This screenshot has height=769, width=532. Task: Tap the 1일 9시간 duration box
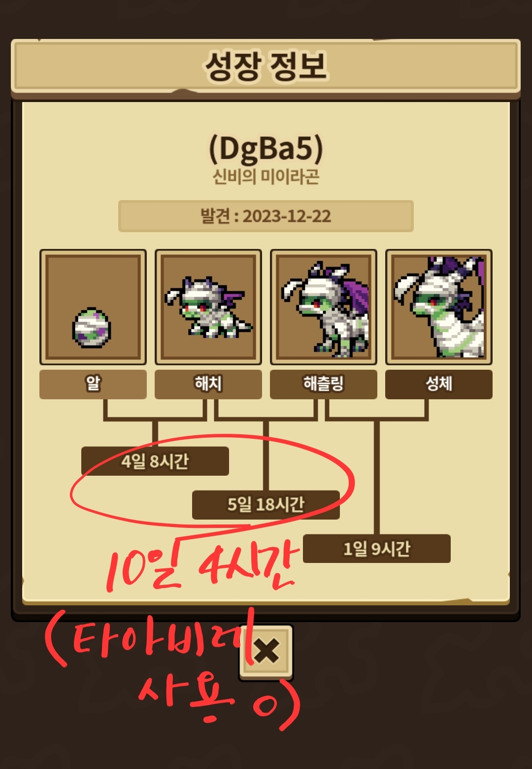click(x=377, y=548)
